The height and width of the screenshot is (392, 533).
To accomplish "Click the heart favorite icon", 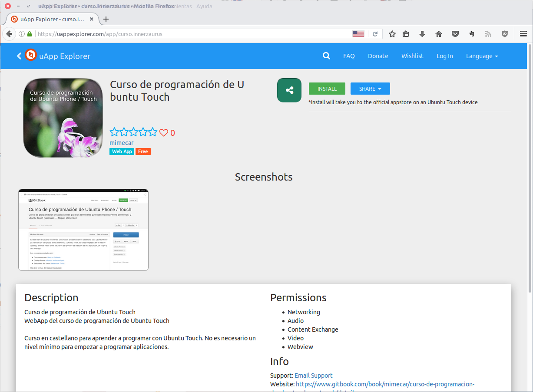I will (164, 133).
